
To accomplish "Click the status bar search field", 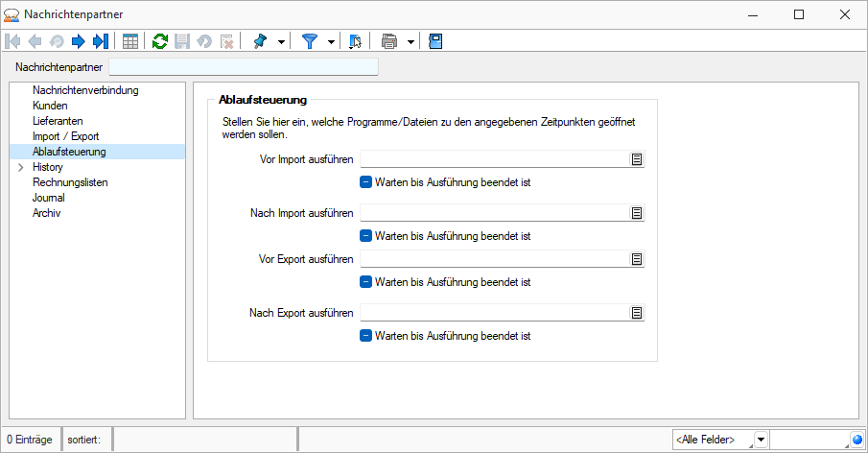I will coord(809,440).
